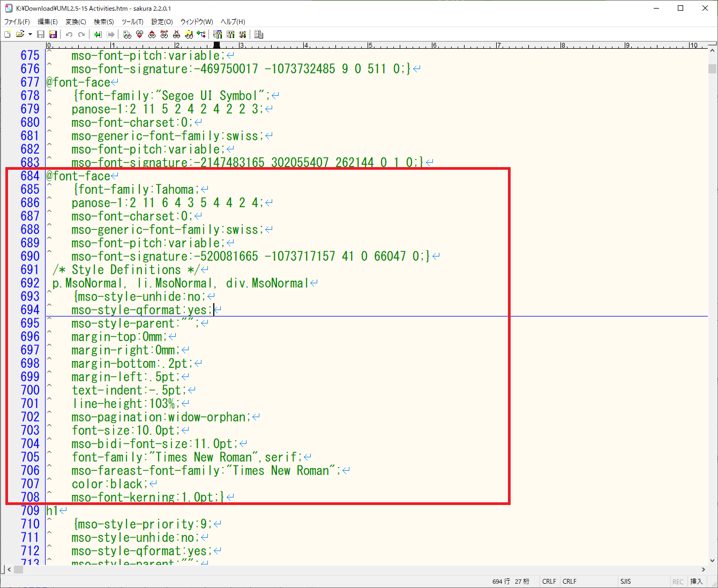This screenshot has height=588, width=718.
Task: Click the vertical scrollbar down arrow
Action: tap(712, 561)
